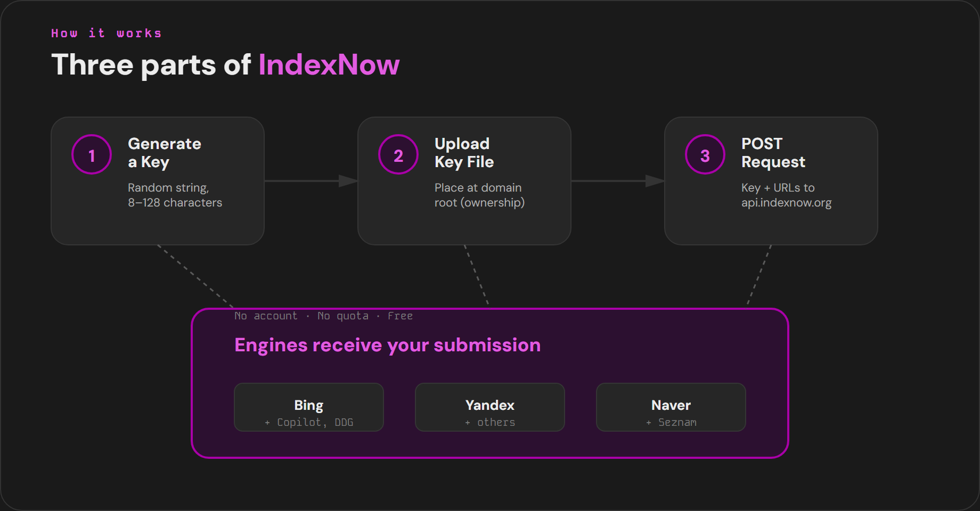Select the 'Upload Key File' heading
The width and height of the screenshot is (980, 511).
464,153
